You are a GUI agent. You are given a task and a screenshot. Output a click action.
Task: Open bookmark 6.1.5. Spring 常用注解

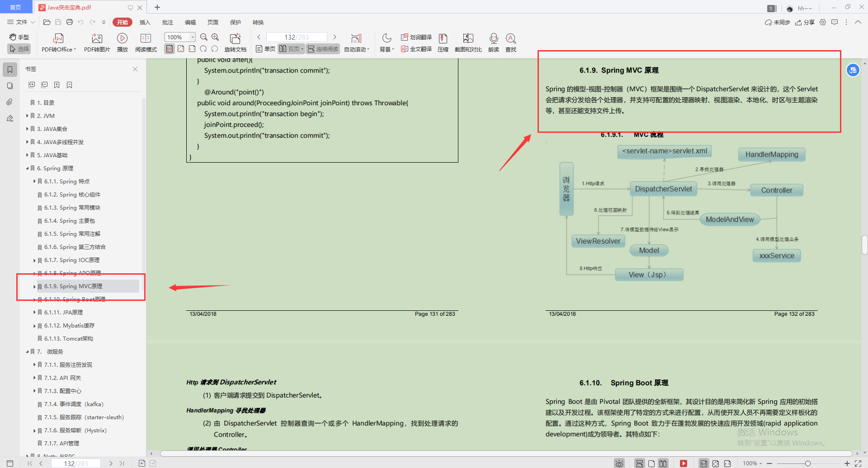coord(72,234)
